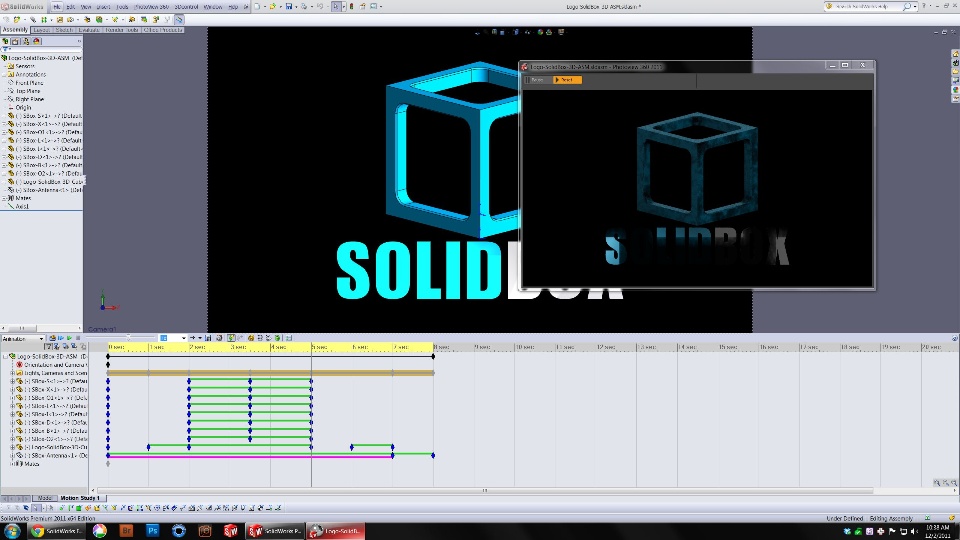Viewport: 960px width, 540px height.
Task: Click the DisplayManager tab icon
Action: [36, 41]
